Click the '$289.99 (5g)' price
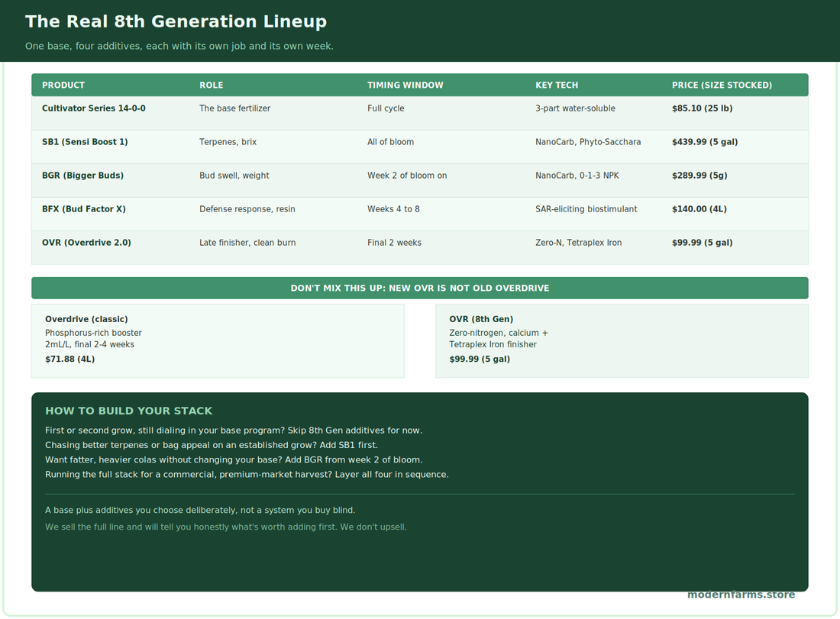This screenshot has width=840, height=619. point(699,176)
